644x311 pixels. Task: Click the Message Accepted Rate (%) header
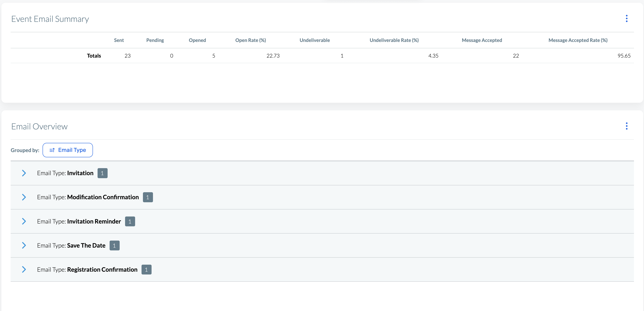coord(578,40)
